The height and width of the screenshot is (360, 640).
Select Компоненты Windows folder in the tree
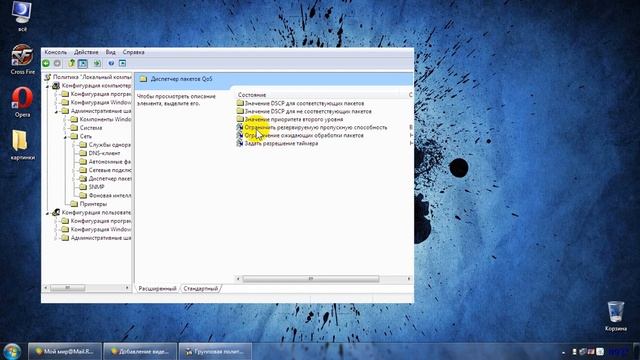(x=105, y=120)
